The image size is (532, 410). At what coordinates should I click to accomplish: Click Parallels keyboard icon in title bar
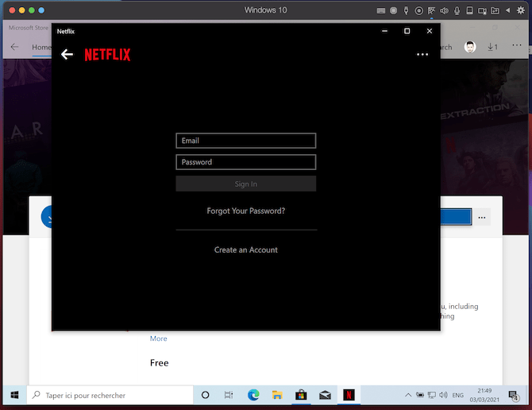(x=380, y=11)
